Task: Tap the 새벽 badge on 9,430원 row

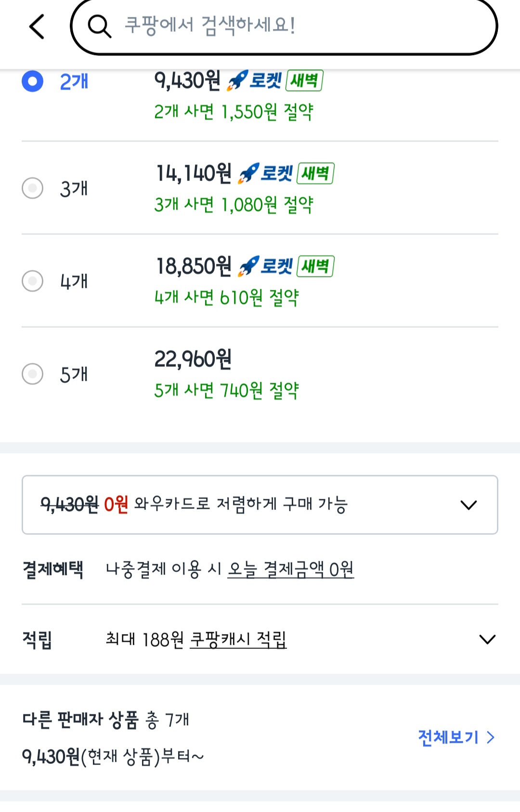Action: pos(304,80)
